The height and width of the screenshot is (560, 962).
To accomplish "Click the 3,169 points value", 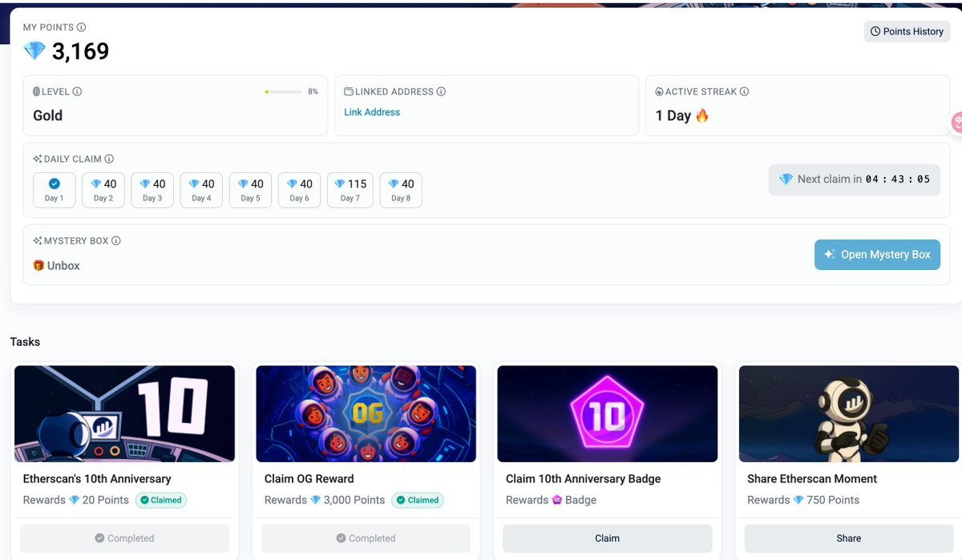I will pyautogui.click(x=80, y=52).
